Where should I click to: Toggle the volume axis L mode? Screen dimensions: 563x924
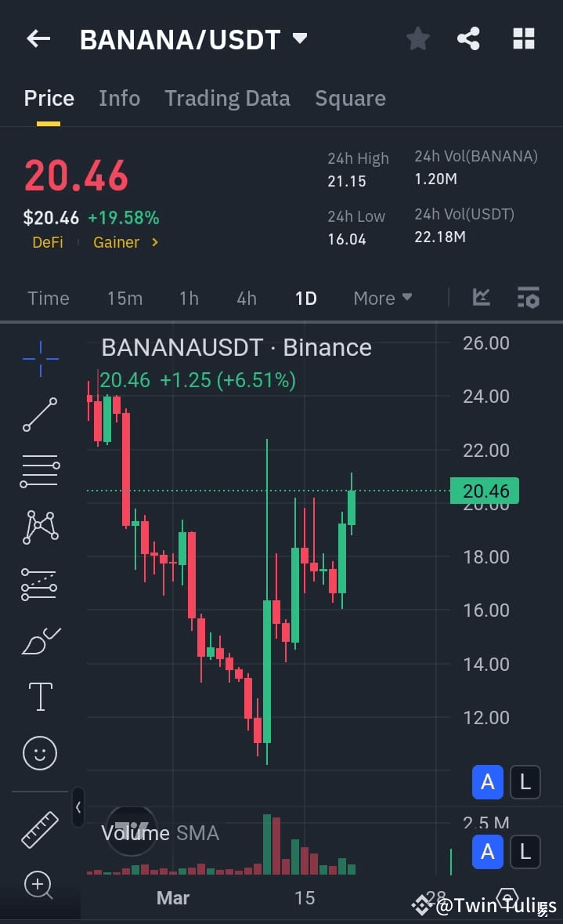tap(525, 852)
